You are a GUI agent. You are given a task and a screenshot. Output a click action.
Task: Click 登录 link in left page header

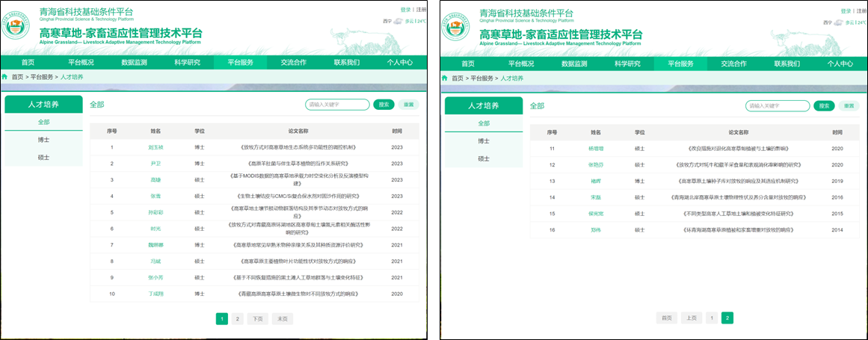[405, 10]
